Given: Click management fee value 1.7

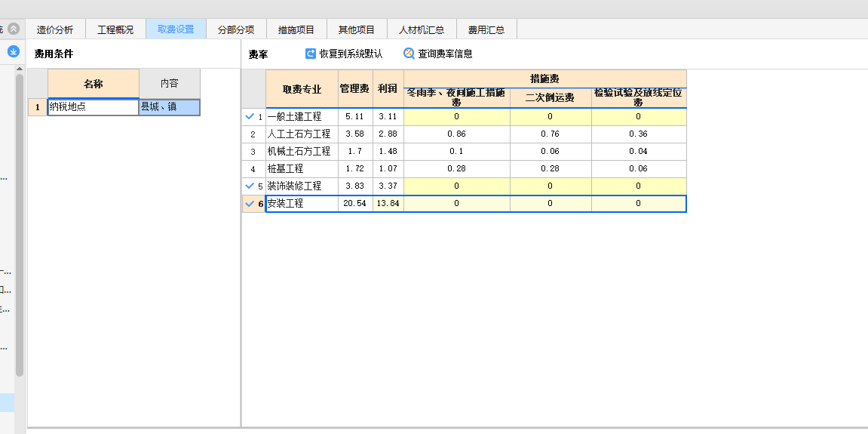Looking at the screenshot, I should (x=355, y=151).
